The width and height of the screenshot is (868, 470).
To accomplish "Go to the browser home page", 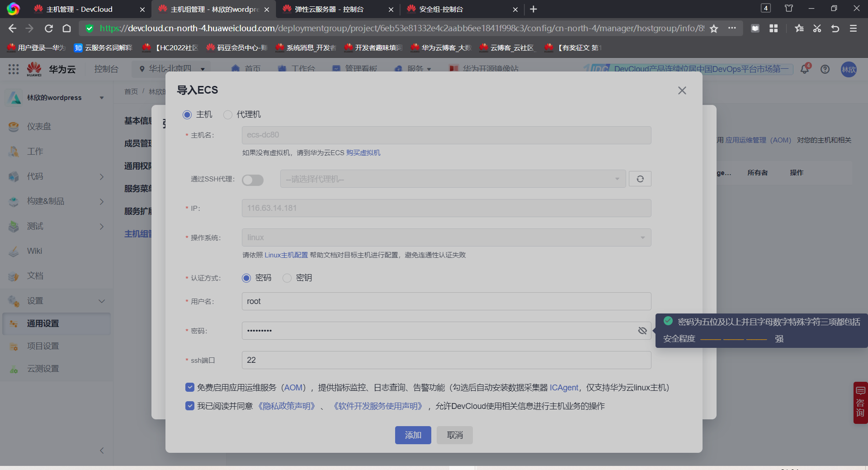I will click(66, 28).
